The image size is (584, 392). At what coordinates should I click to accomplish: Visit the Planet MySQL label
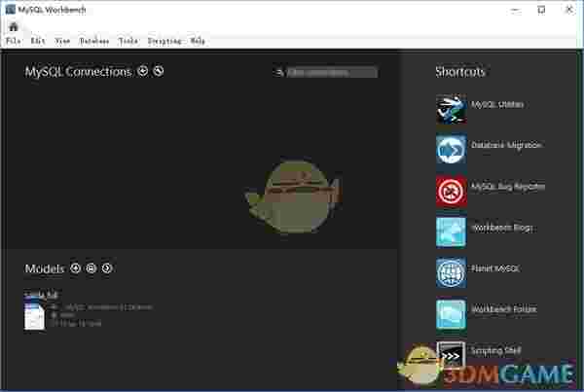click(x=495, y=268)
